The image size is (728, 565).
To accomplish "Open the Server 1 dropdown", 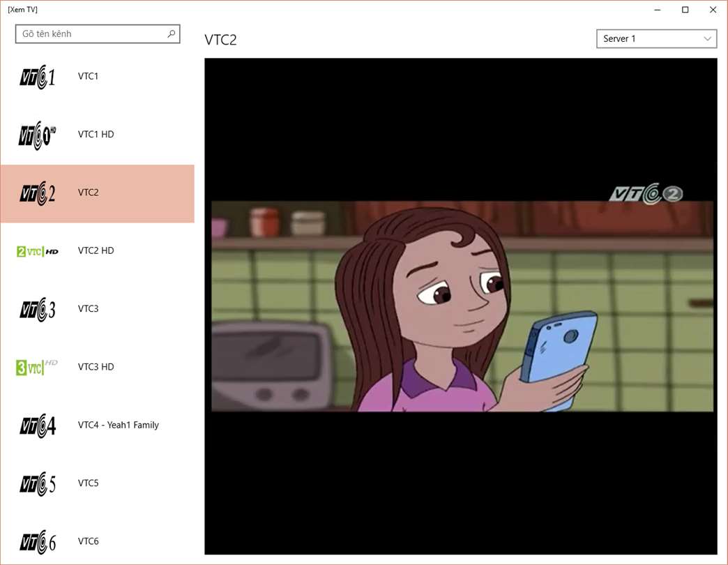I will click(656, 38).
